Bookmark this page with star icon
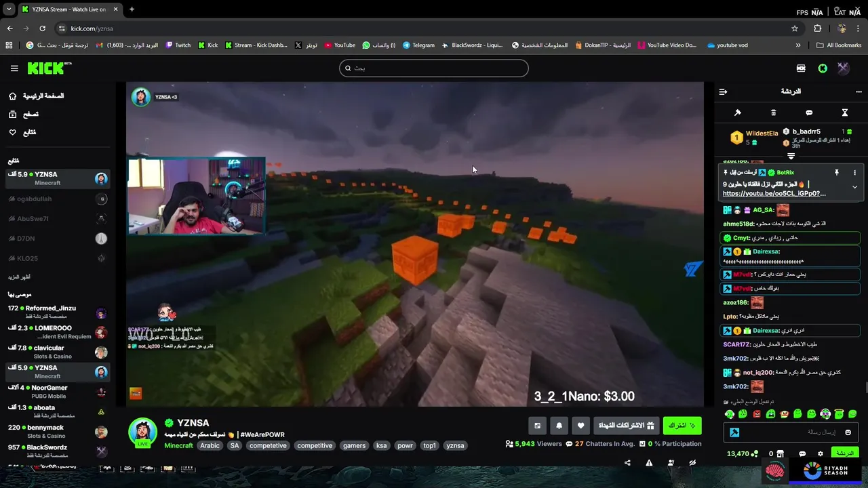Image resolution: width=868 pixels, height=488 pixels. [795, 28]
